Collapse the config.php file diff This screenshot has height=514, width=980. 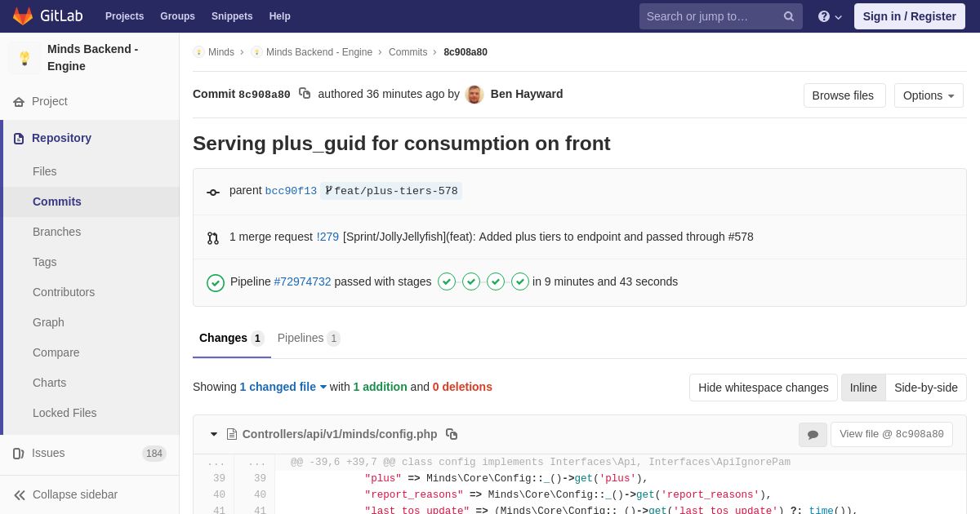tap(214, 434)
